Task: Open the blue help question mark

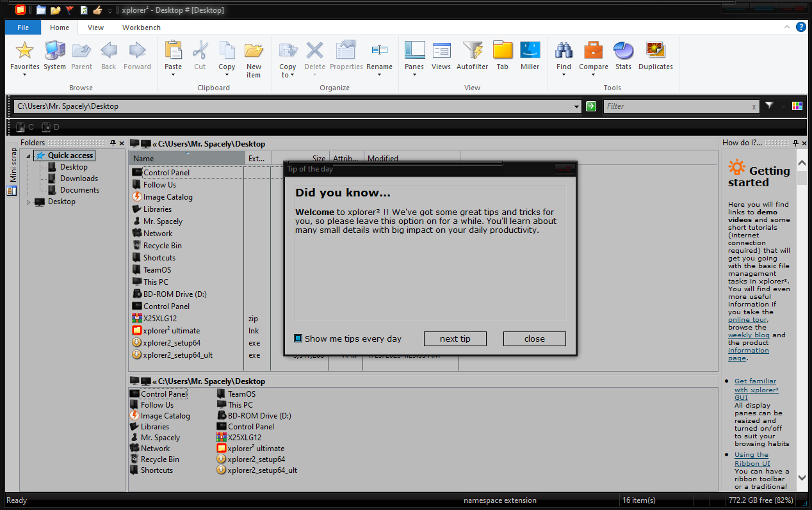Action: [x=800, y=27]
